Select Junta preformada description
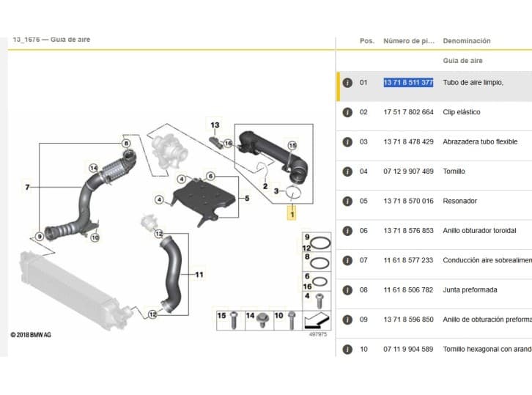 coord(470,289)
